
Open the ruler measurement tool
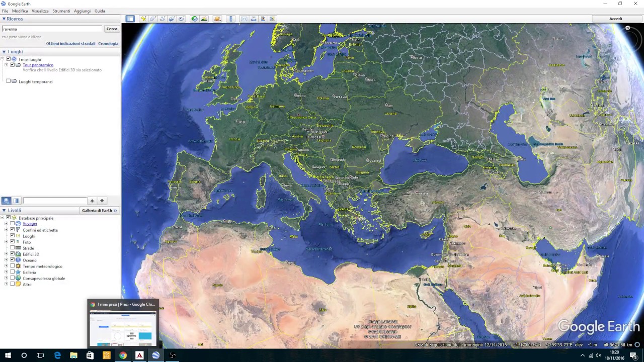[x=231, y=19]
